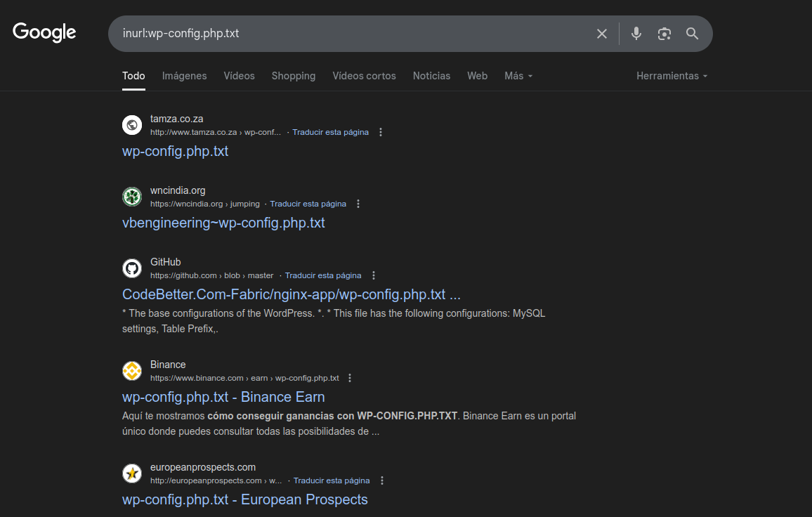812x517 pixels.
Task: Click Traducir esta página for wncindia.org
Action: 308,204
